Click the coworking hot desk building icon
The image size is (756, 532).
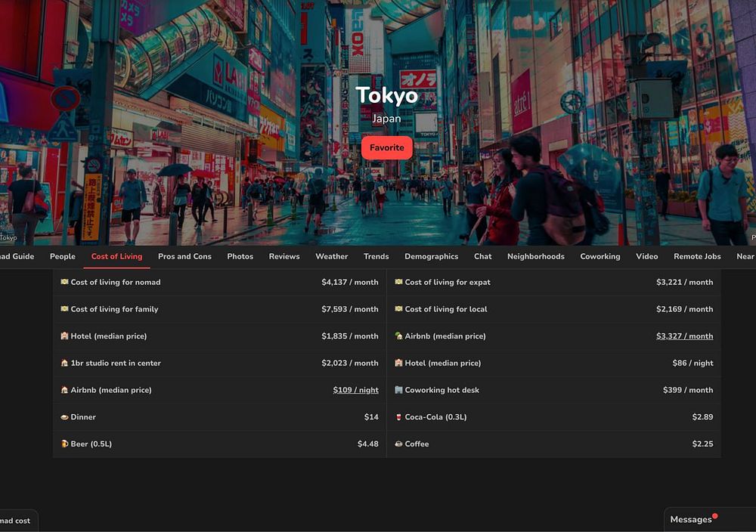[398, 390]
